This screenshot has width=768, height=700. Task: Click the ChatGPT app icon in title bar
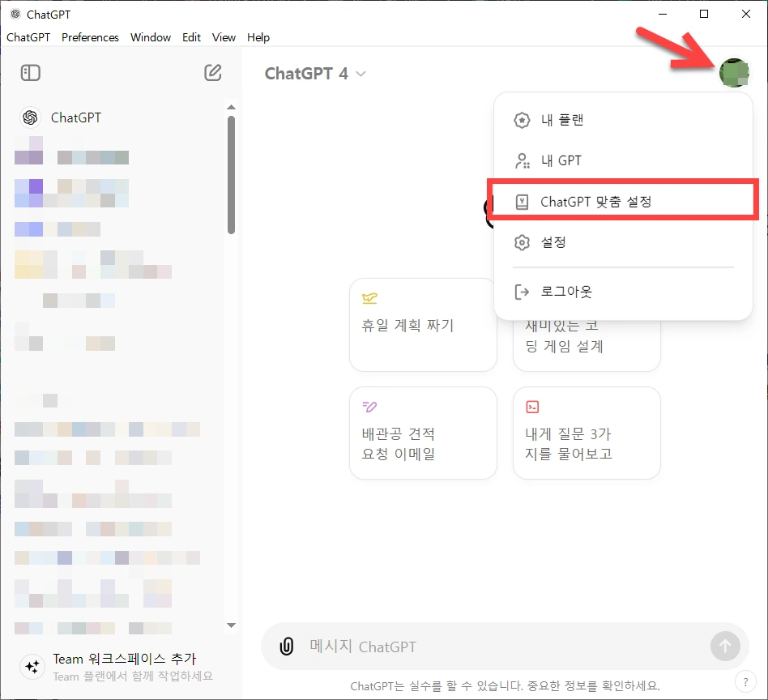tap(15, 15)
